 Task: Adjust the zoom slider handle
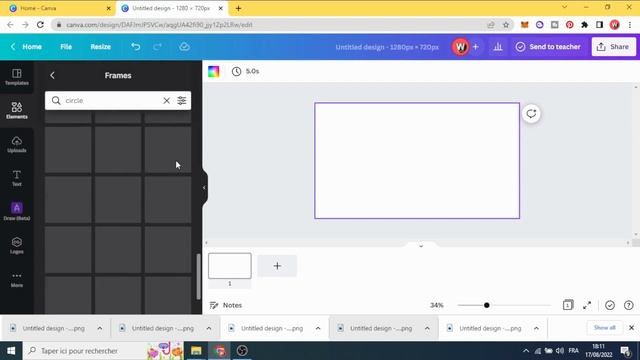click(487, 305)
